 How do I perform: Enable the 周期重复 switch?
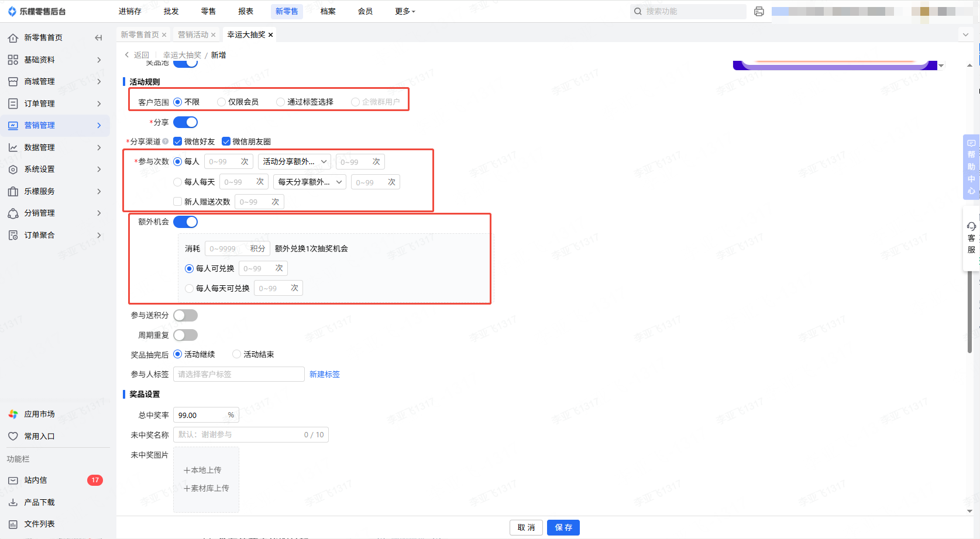coord(185,335)
